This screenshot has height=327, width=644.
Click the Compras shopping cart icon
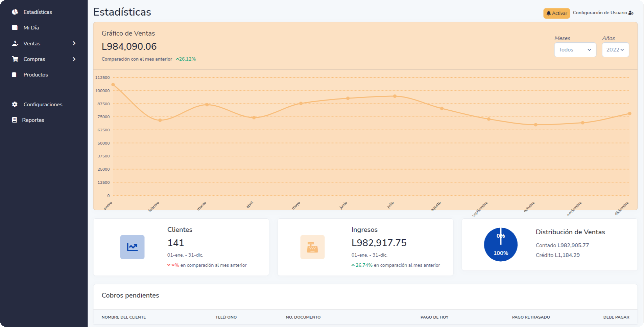click(15, 59)
